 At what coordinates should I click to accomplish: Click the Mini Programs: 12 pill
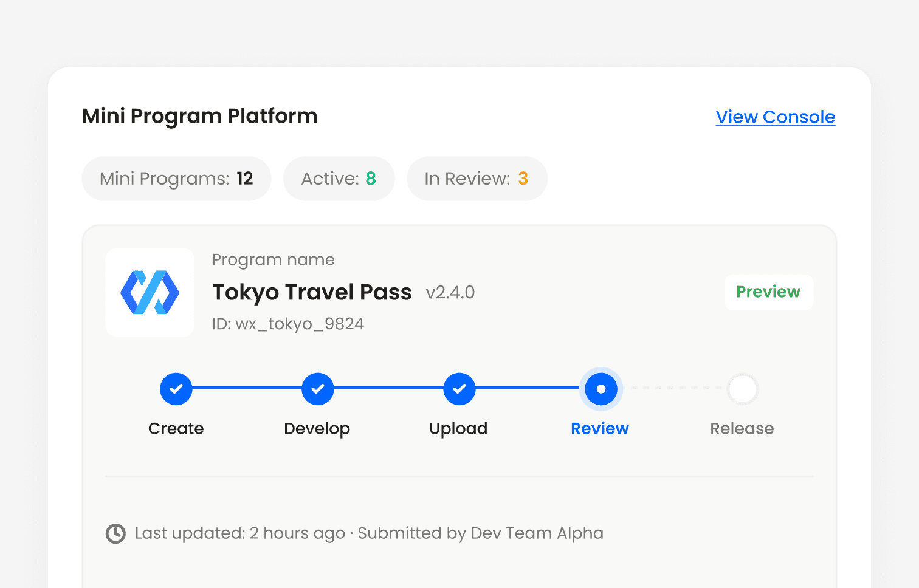click(176, 179)
